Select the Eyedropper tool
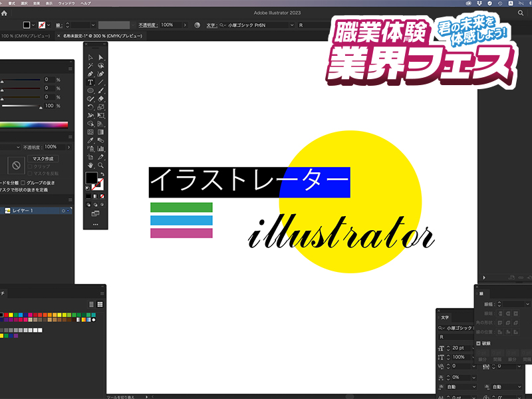 point(90,140)
